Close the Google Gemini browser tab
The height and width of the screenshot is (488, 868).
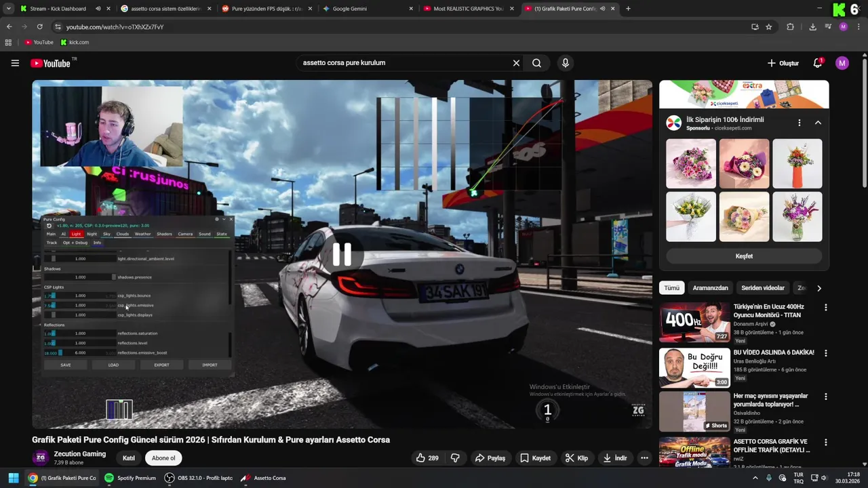[x=411, y=9]
